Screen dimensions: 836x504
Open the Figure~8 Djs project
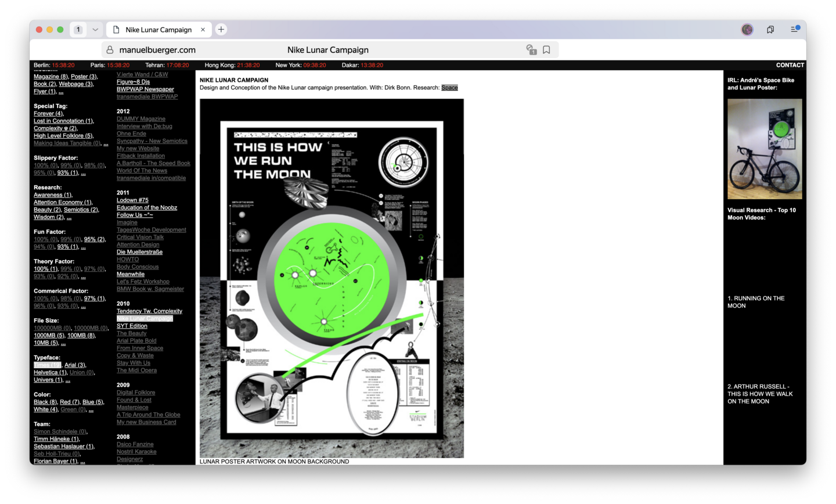(133, 82)
